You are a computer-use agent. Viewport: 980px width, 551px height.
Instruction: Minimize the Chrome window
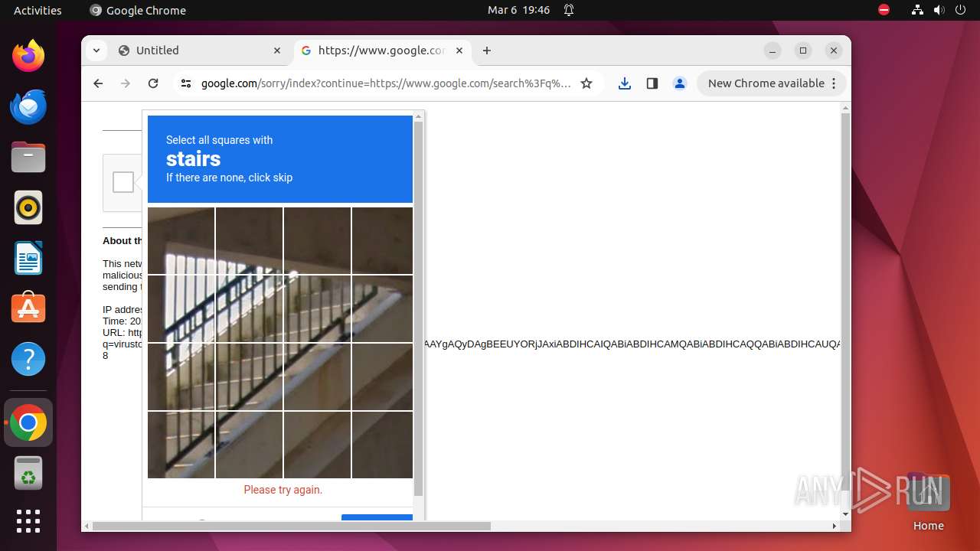773,51
